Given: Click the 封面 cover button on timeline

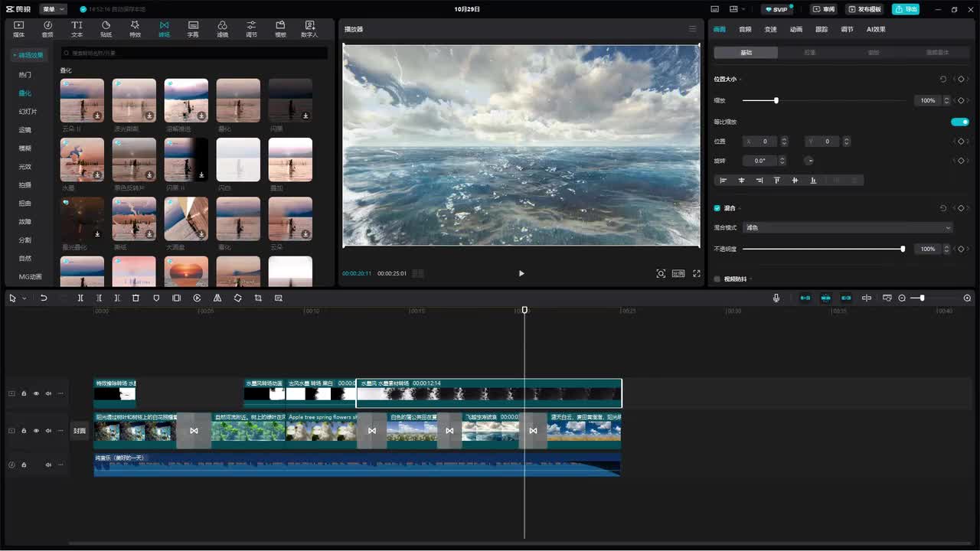Looking at the screenshot, I should 80,431.
